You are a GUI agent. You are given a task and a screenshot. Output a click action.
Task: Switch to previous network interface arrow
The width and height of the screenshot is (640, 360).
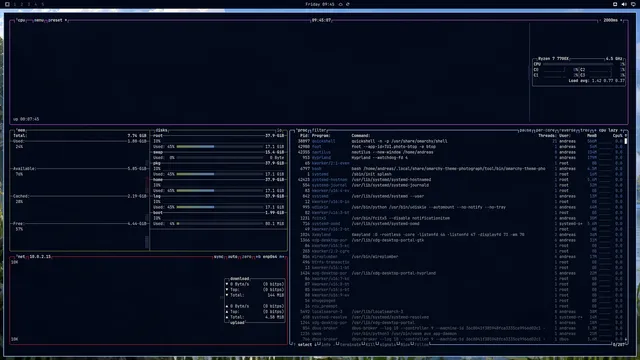pos(258,257)
